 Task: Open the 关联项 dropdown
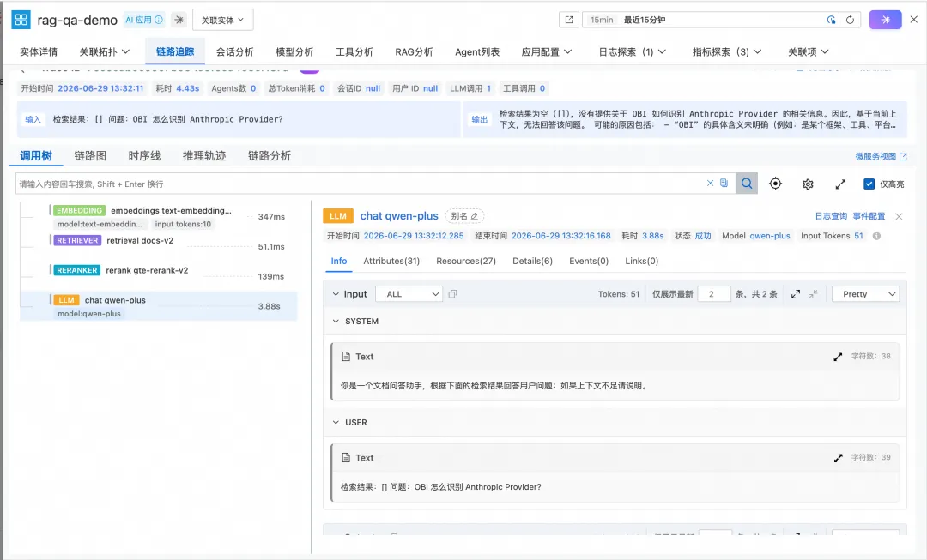pyautogui.click(x=809, y=52)
